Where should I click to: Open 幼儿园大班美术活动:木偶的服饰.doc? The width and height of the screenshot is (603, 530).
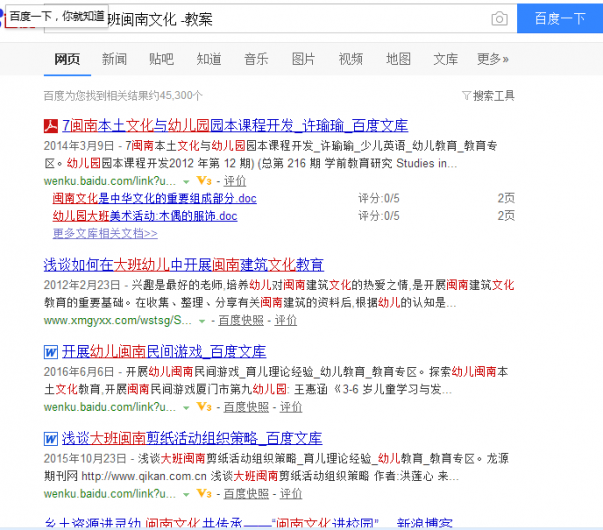(x=145, y=216)
